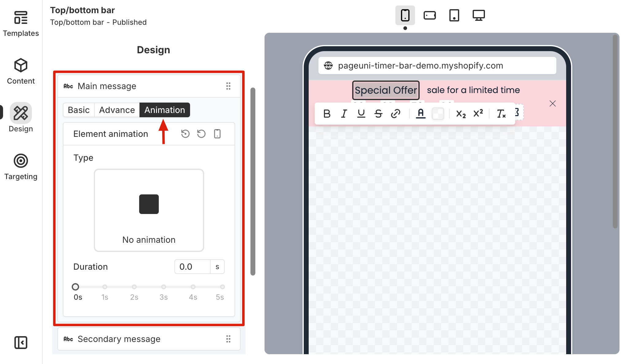Screen dimensions: 629x364
Task: Clear text formatting icon
Action: pos(501,114)
